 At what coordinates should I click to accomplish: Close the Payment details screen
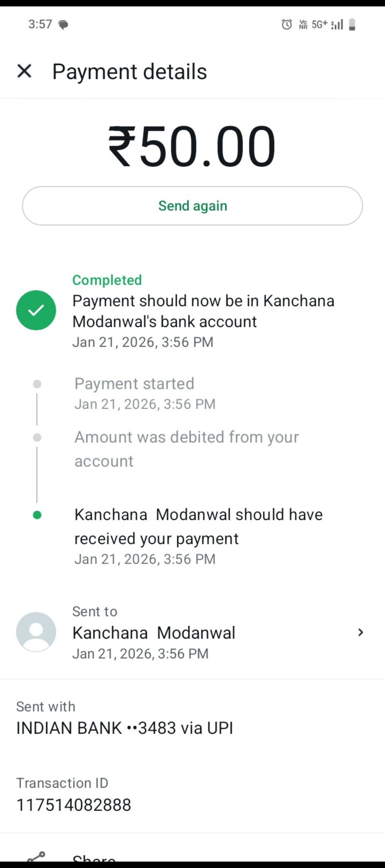point(24,71)
